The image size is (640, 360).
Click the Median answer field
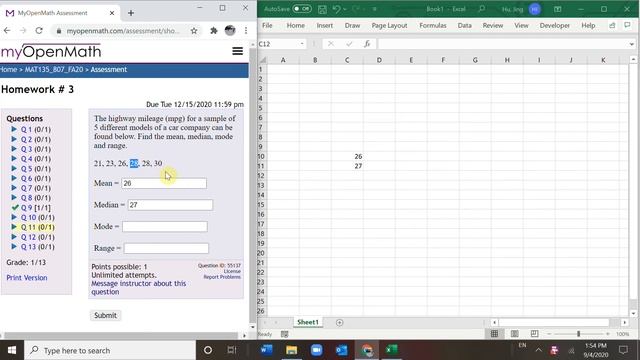coord(170,205)
